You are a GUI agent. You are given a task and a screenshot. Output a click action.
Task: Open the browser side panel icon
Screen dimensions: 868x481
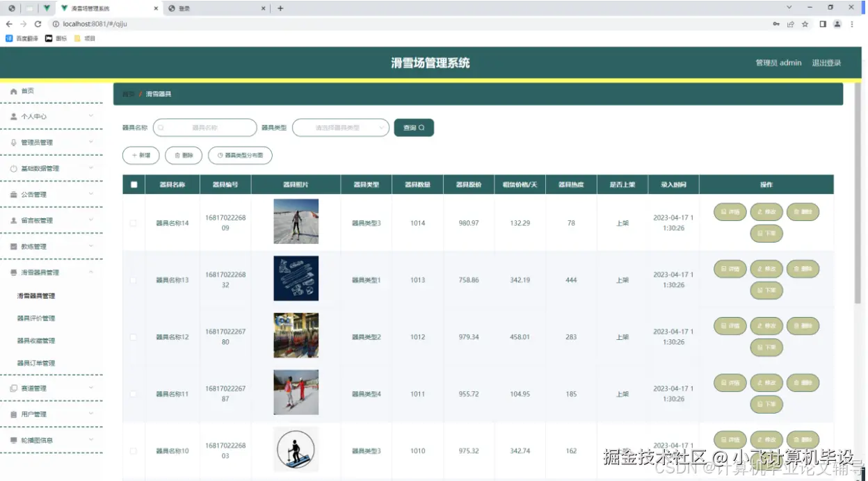coord(823,24)
